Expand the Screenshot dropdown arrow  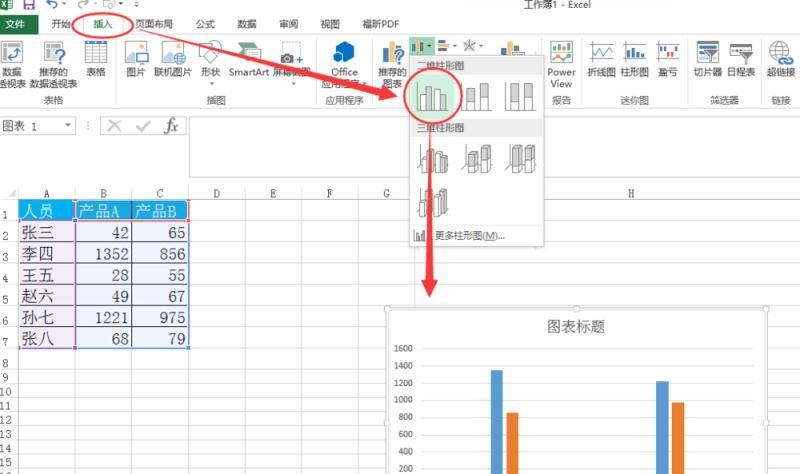click(294, 84)
